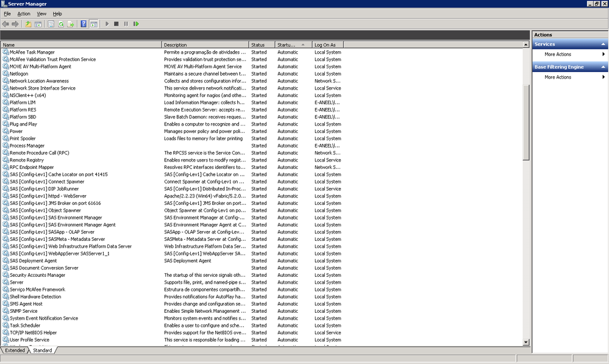
Task: Select the SNMP Service gear icon
Action: pyautogui.click(x=5, y=311)
